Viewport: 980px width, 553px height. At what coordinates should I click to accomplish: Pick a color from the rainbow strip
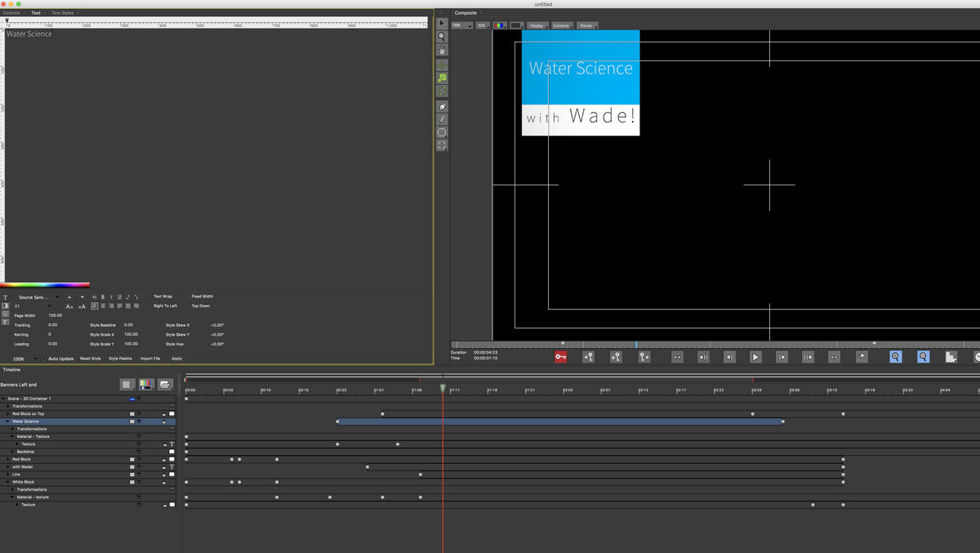point(45,285)
